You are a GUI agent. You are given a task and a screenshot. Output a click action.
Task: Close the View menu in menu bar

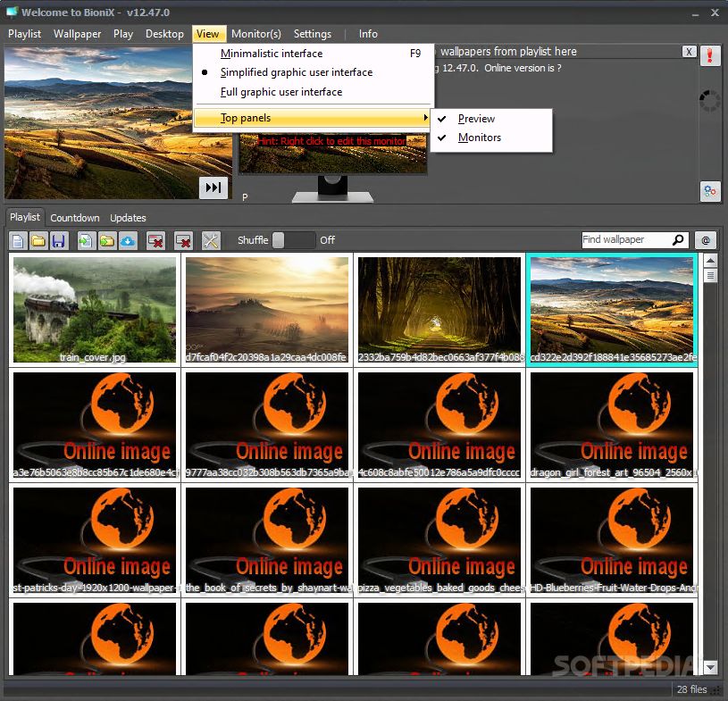click(x=209, y=34)
